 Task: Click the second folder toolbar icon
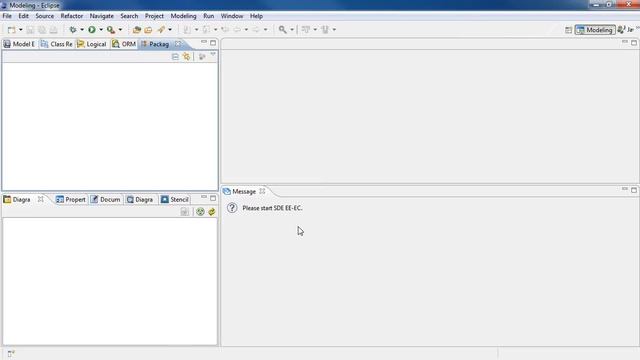click(148, 30)
